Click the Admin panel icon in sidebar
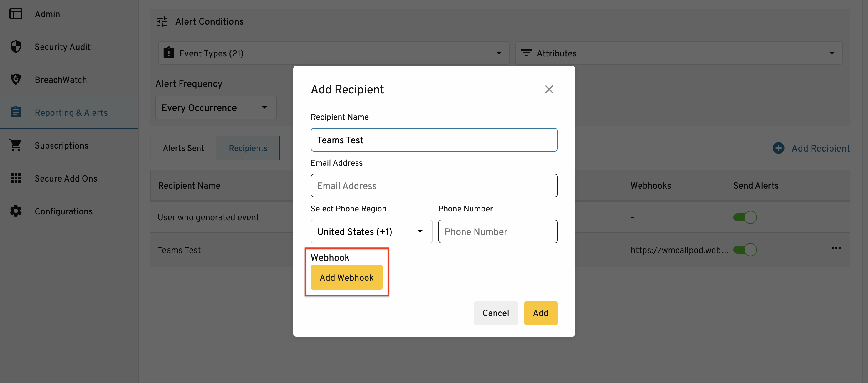Viewport: 868px width, 383px height. click(16, 14)
